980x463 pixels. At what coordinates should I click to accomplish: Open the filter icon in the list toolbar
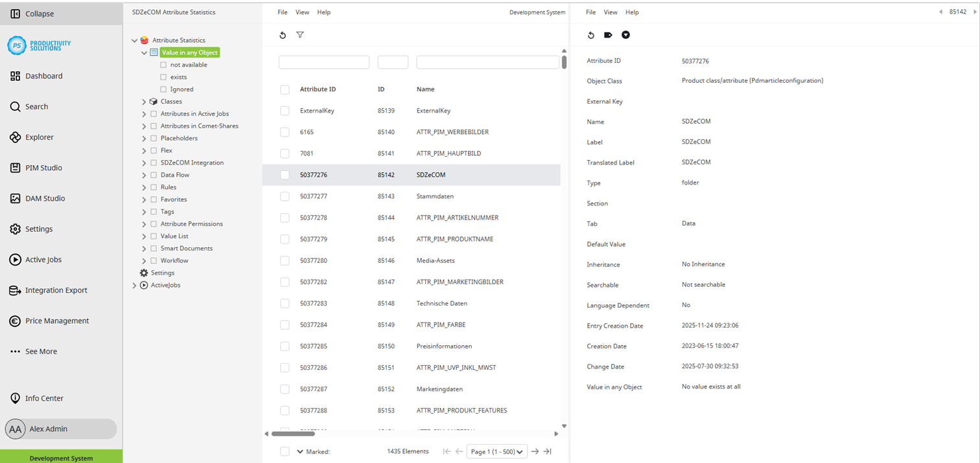pos(300,35)
